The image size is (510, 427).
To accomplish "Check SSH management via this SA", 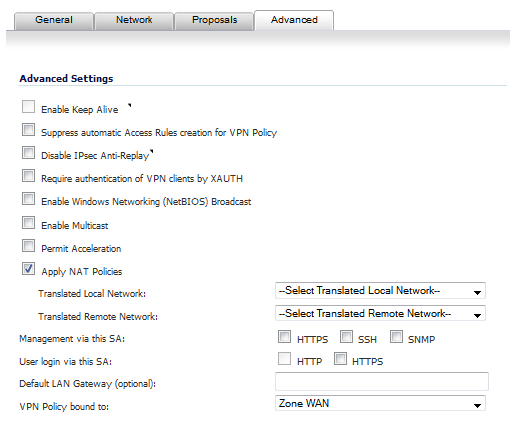I will click(x=346, y=337).
